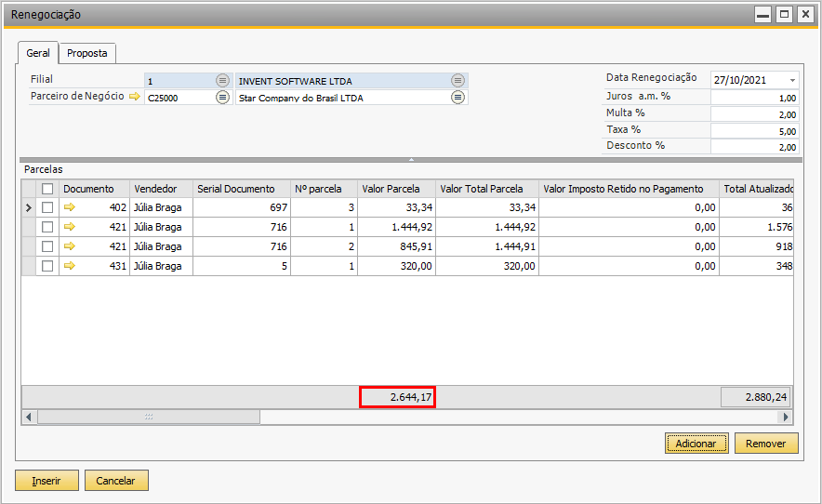Tick the select-all checkbox in the table header
This screenshot has height=504, width=822.
47,189
